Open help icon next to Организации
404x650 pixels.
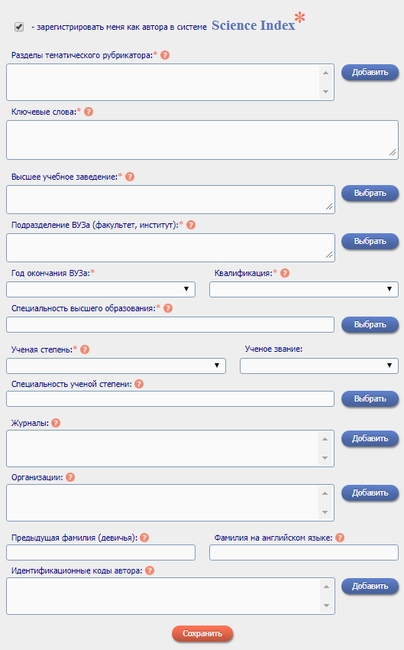click(70, 477)
